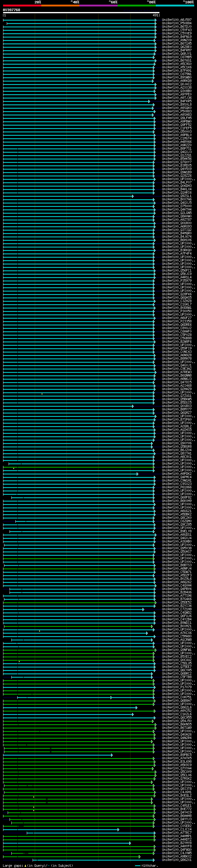Click hit label UniRef100_O50003
The height and width of the screenshot is (868, 197).
tap(177, 132)
